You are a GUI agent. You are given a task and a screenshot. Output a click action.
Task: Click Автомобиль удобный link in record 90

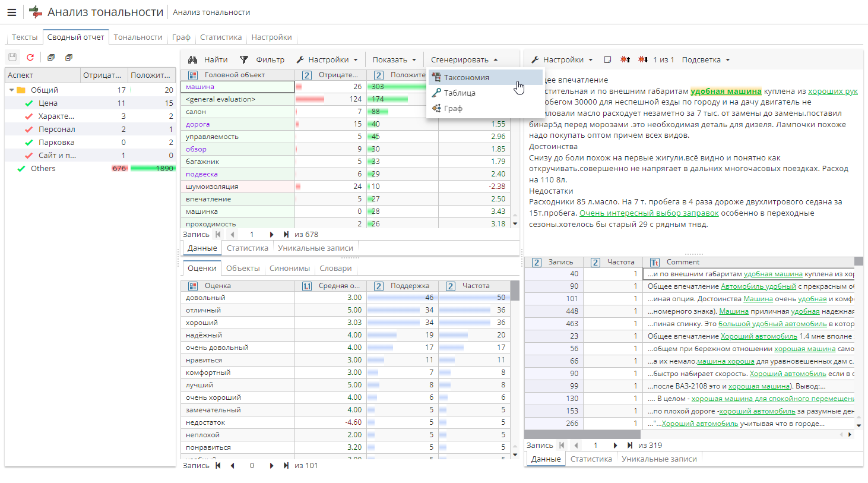coord(758,286)
